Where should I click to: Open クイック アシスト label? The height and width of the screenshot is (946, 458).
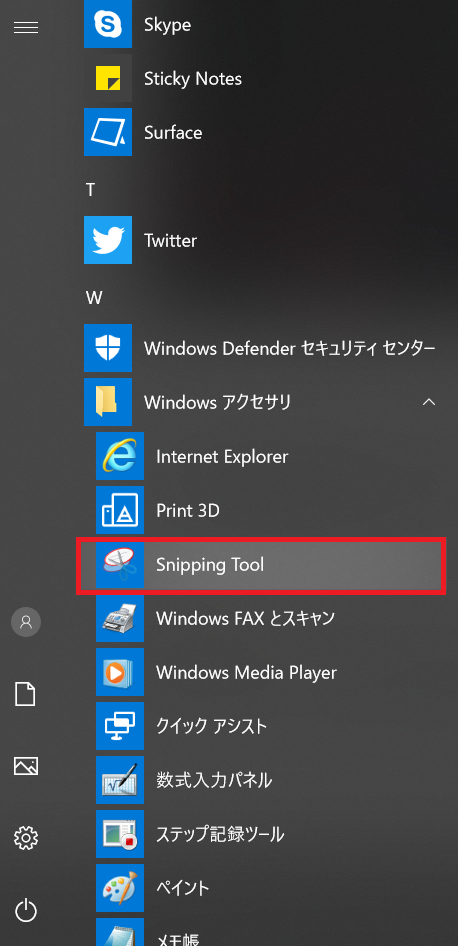pos(212,726)
